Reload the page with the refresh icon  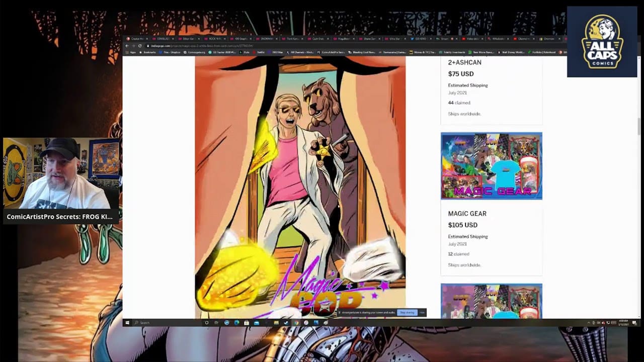point(140,46)
